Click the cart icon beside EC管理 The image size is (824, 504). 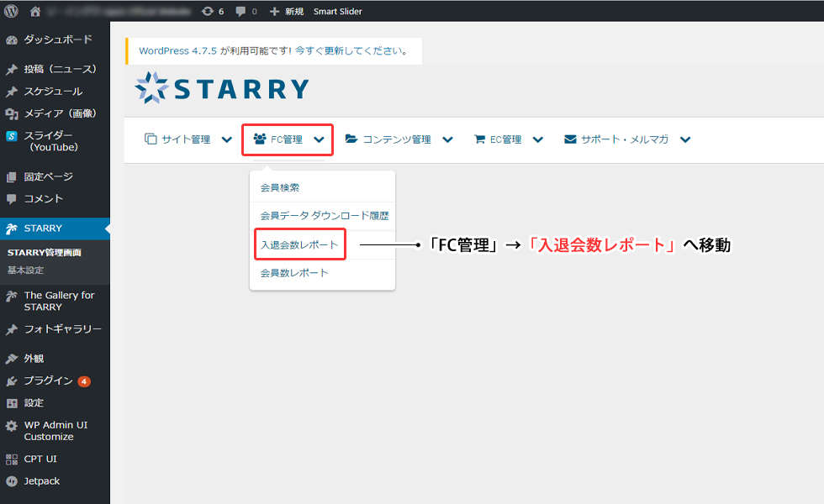[x=479, y=139]
